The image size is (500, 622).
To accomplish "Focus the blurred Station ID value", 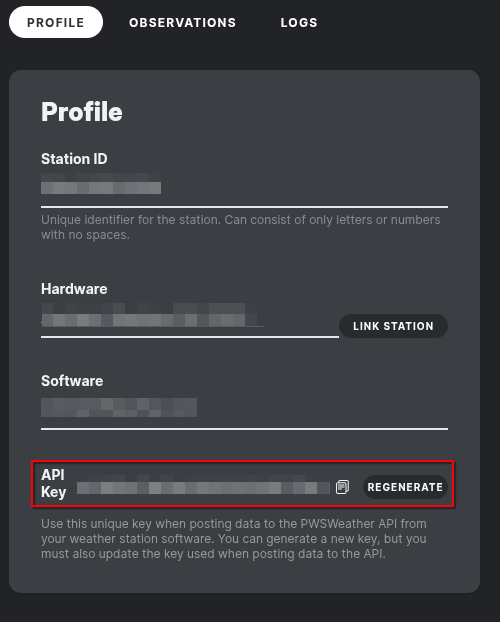I will pyautogui.click(x=101, y=183).
